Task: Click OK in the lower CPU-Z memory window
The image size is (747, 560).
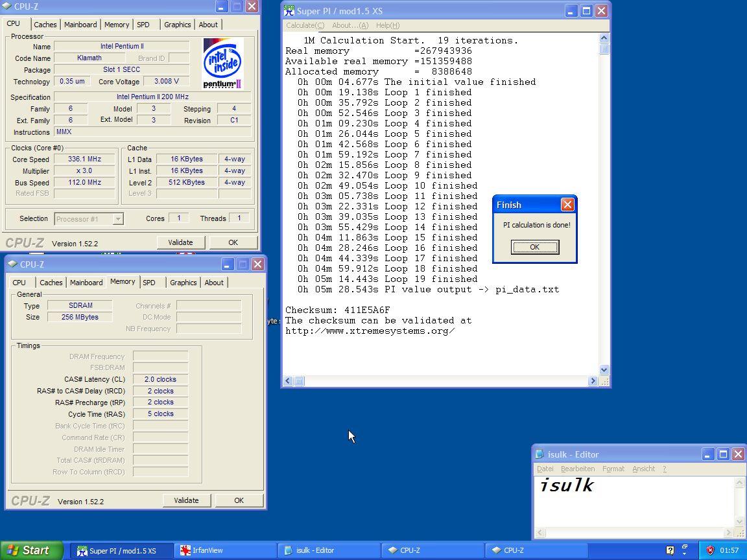Action: tap(239, 500)
